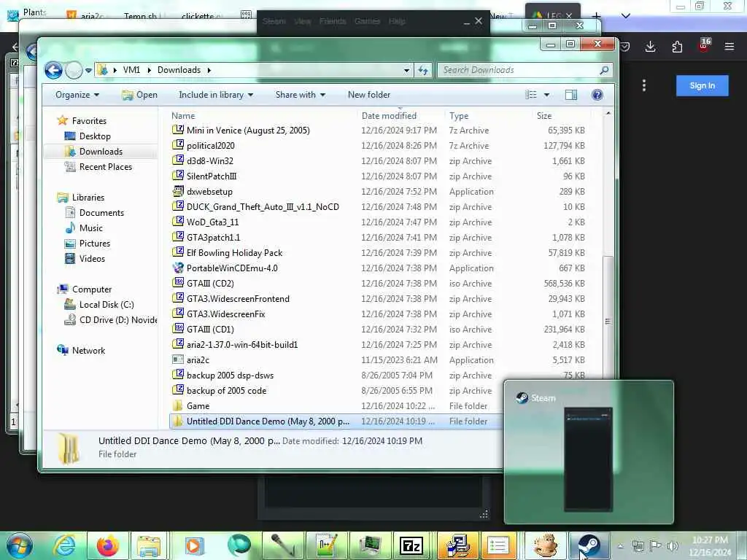Expand the Share with dropdown

pos(300,95)
